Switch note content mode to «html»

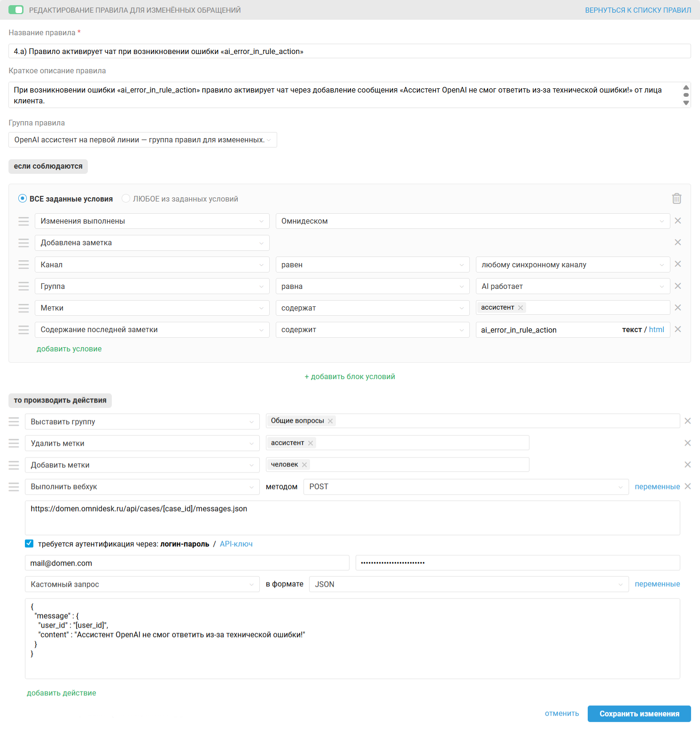coord(656,330)
